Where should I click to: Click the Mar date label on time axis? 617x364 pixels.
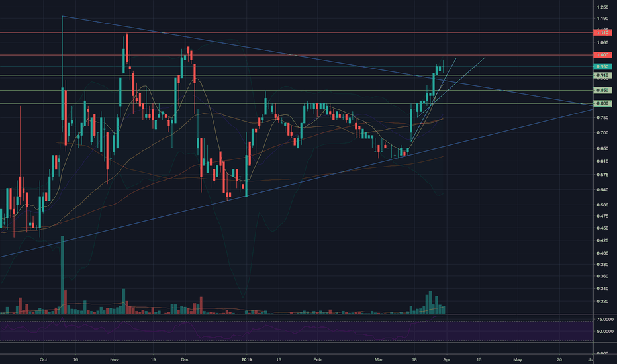click(379, 359)
